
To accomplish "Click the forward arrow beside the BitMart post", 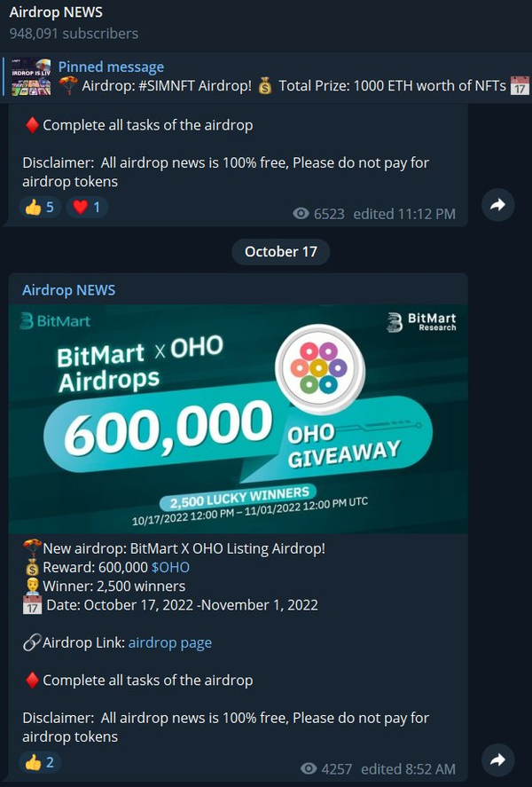I will 498,759.
